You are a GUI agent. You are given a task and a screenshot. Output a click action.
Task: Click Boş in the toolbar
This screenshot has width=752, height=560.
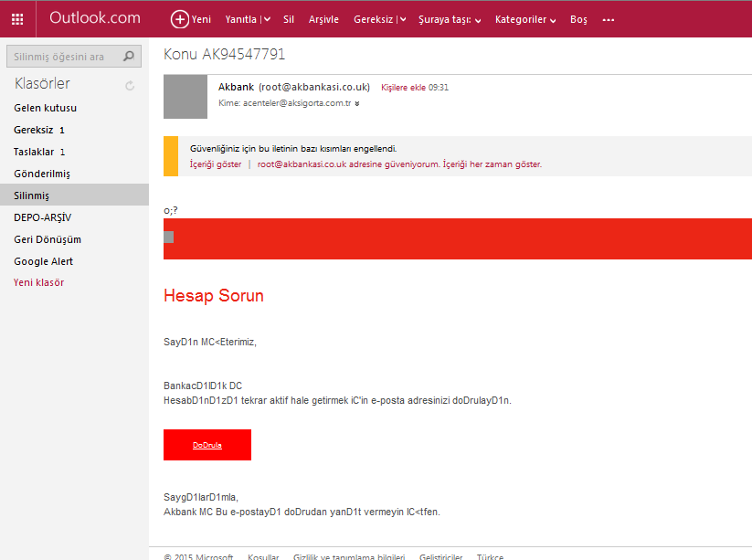578,20
